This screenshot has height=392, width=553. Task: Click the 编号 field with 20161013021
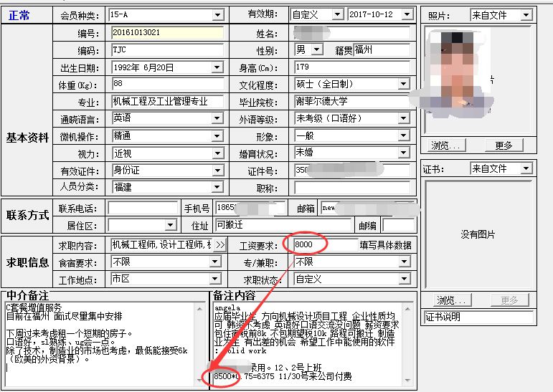pyautogui.click(x=167, y=33)
